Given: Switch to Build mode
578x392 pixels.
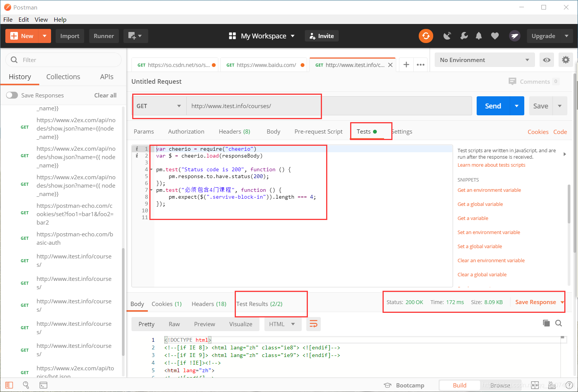Looking at the screenshot, I should pyautogui.click(x=460, y=385).
